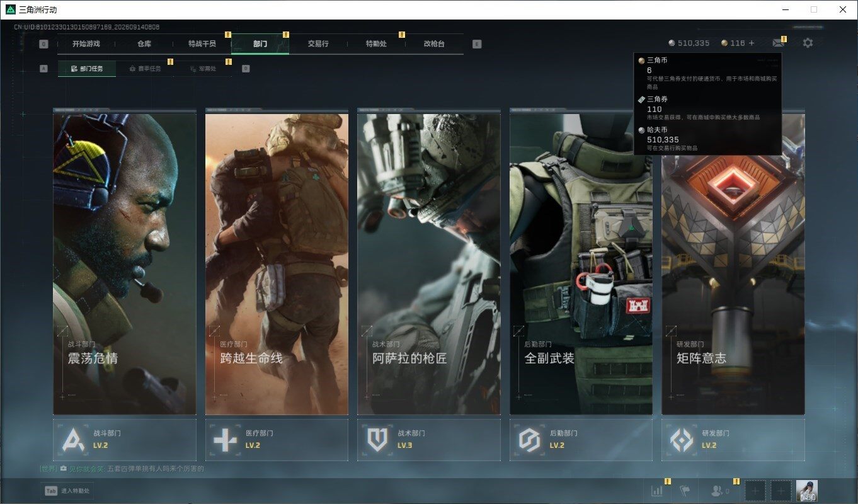The width and height of the screenshot is (858, 504).
Task: Click the world chat message line
Action: pyautogui.click(x=122, y=469)
